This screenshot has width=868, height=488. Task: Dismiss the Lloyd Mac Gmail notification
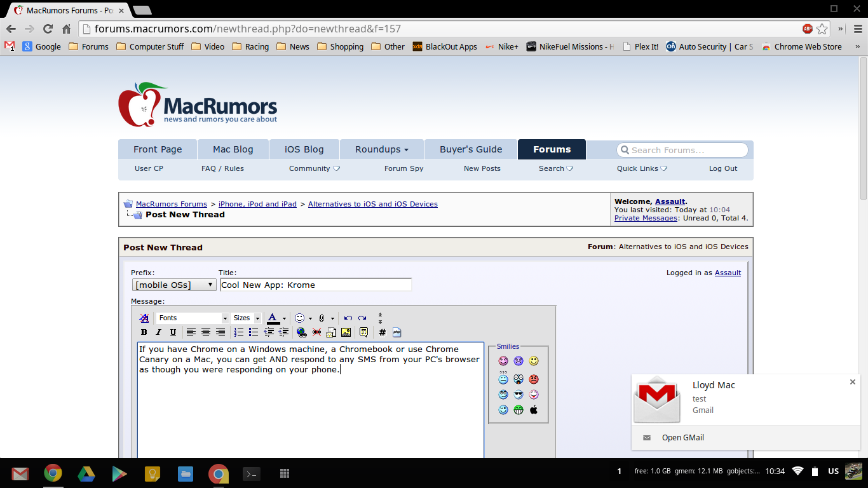point(853,382)
